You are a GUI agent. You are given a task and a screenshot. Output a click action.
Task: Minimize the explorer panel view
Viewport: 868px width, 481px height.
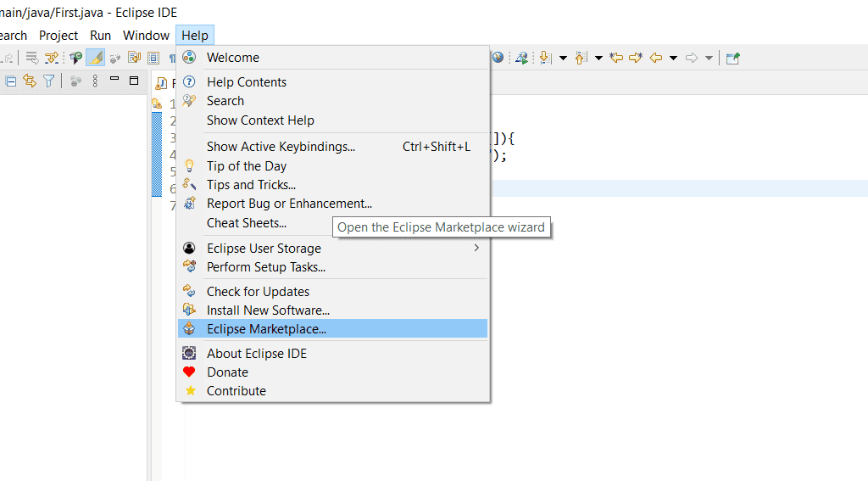click(x=114, y=79)
